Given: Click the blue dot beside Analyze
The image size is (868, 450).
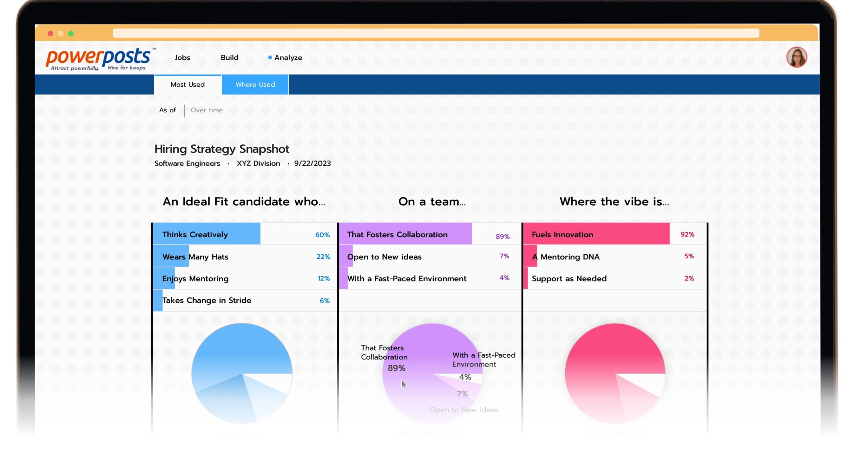Looking at the screenshot, I should (270, 57).
